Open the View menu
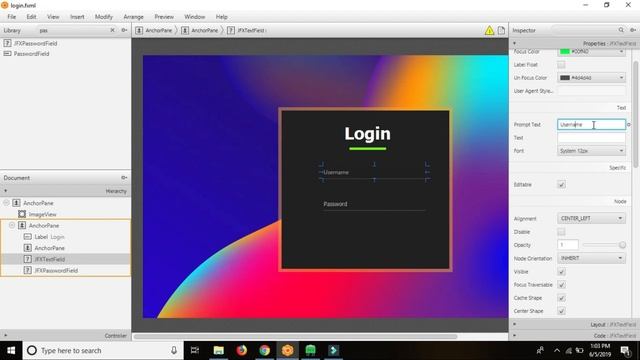The height and width of the screenshot is (360, 640). point(53,17)
